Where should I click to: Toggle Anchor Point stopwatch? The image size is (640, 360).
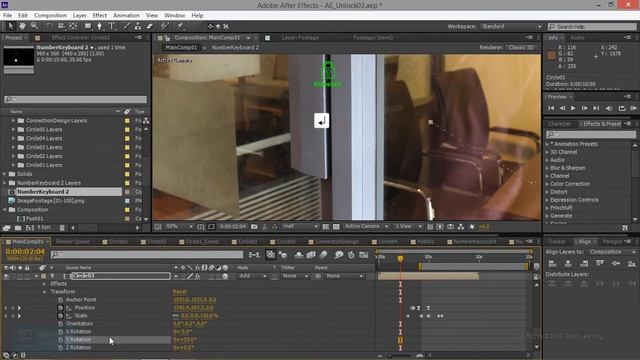60,300
